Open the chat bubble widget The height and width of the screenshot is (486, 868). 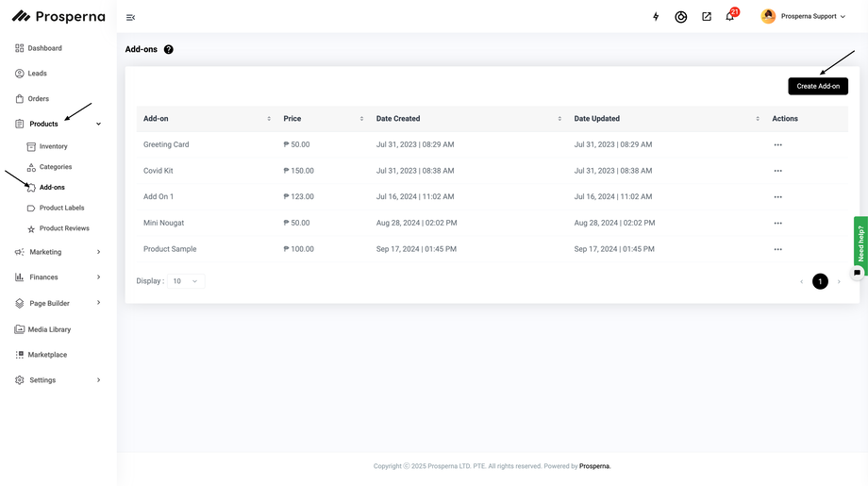click(857, 272)
